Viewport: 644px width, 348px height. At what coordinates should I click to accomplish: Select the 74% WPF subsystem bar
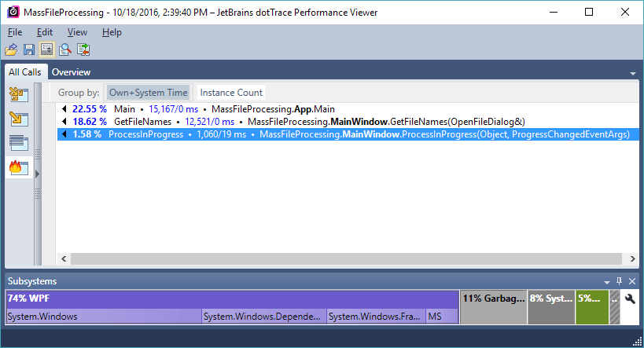pyautogui.click(x=233, y=299)
